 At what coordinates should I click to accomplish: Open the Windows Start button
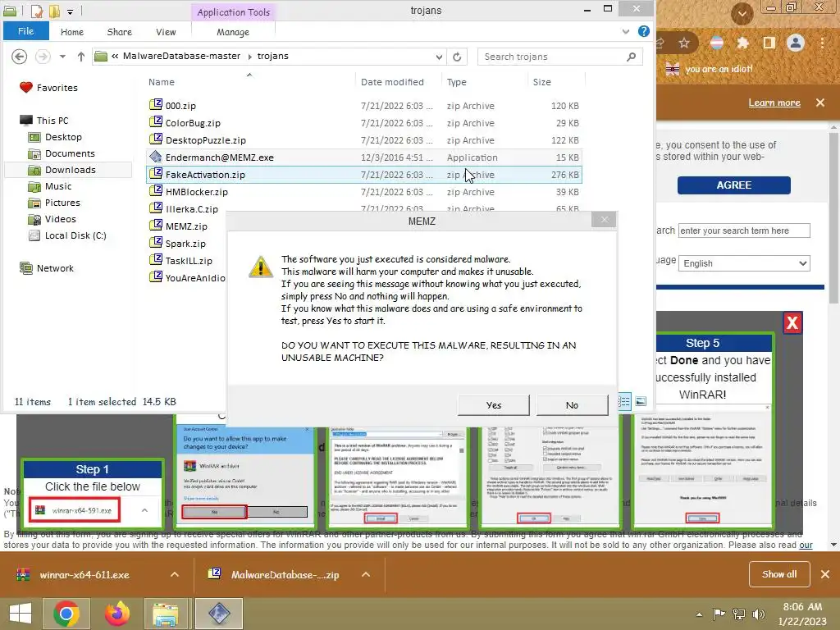pyautogui.click(x=21, y=614)
